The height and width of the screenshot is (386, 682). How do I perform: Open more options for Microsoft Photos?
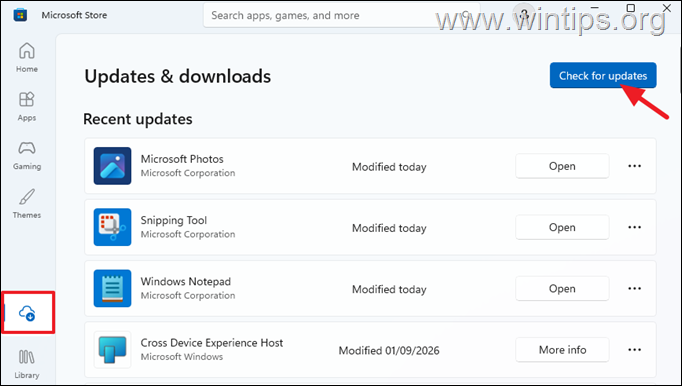[634, 166]
